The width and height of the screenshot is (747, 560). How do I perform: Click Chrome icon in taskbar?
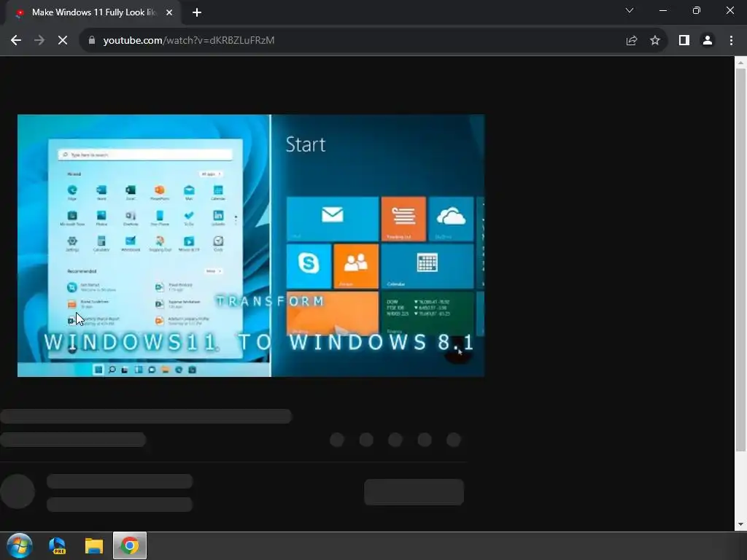point(130,545)
